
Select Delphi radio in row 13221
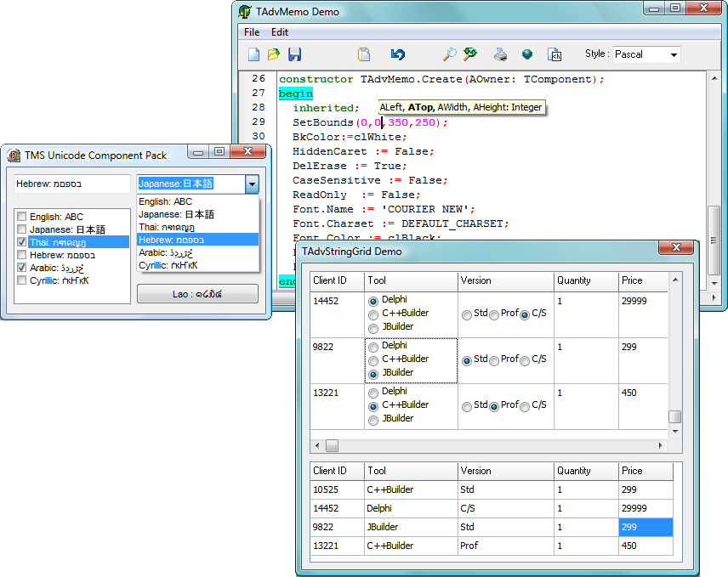pyautogui.click(x=373, y=393)
